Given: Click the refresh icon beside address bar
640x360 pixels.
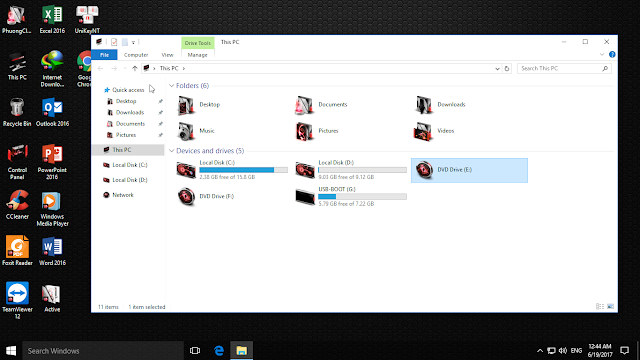Looking at the screenshot, I should pos(507,69).
